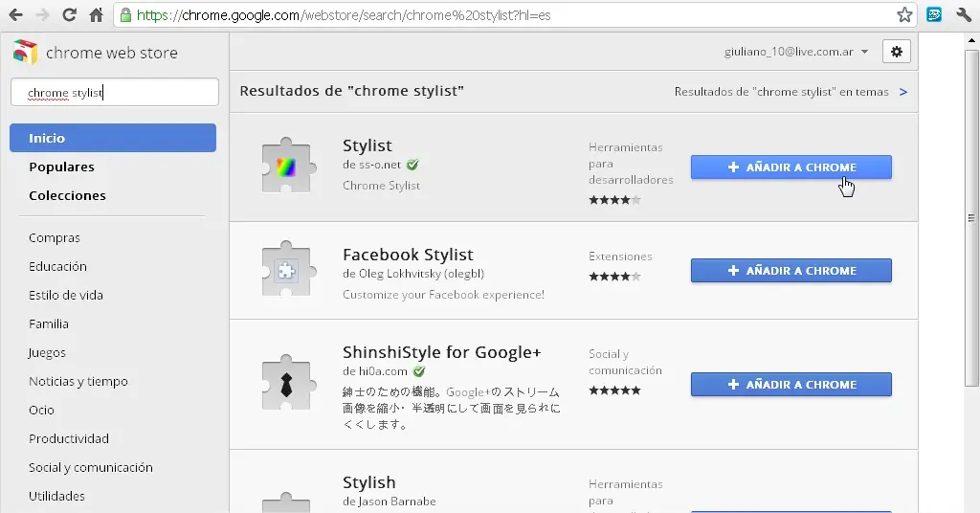Click the scrollbar up arrow

point(971,40)
